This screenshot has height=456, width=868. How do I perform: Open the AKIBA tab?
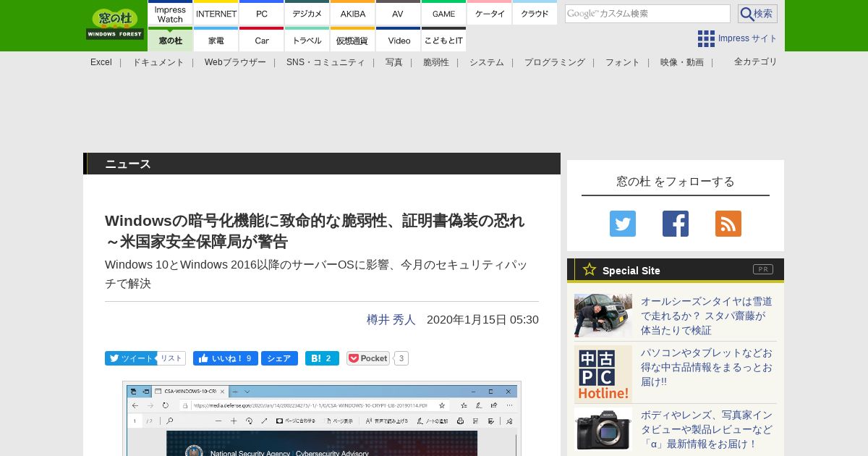coord(353,14)
